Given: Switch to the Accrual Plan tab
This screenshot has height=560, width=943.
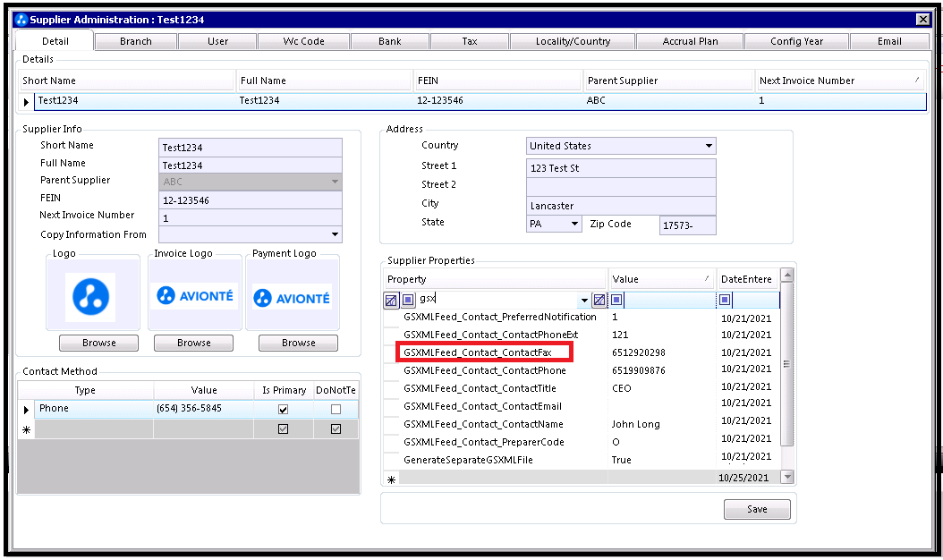Looking at the screenshot, I should click(x=690, y=41).
